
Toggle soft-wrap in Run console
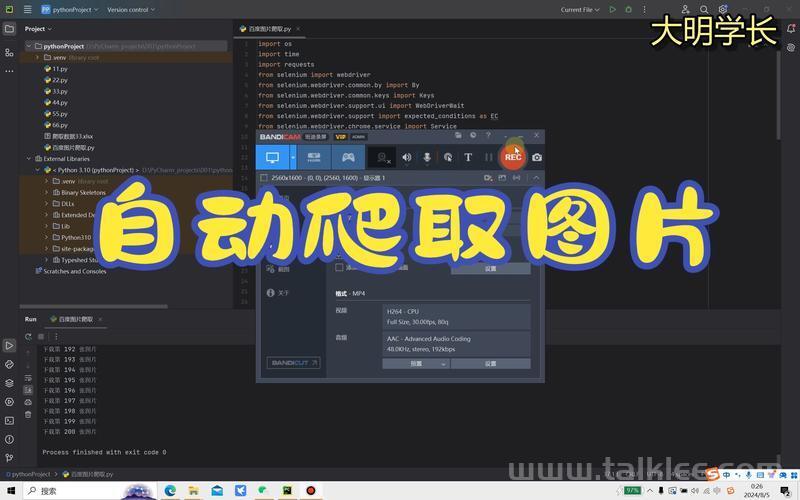pos(28,378)
